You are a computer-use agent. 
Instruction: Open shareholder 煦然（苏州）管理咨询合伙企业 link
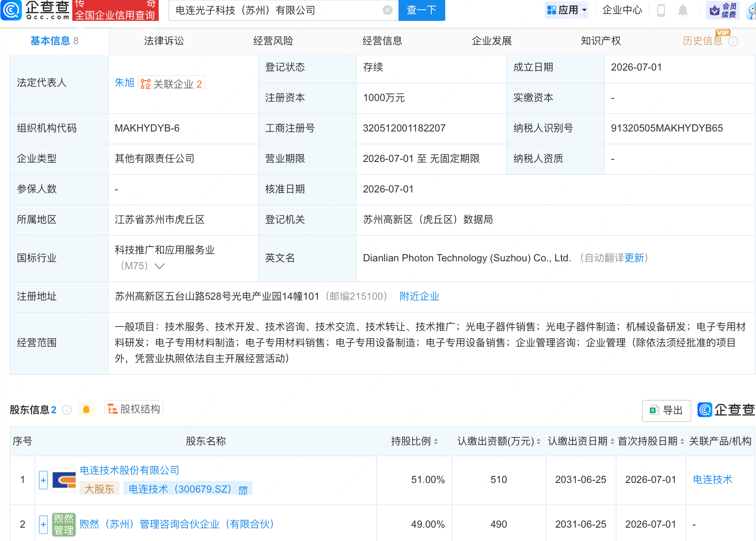pyautogui.click(x=177, y=524)
